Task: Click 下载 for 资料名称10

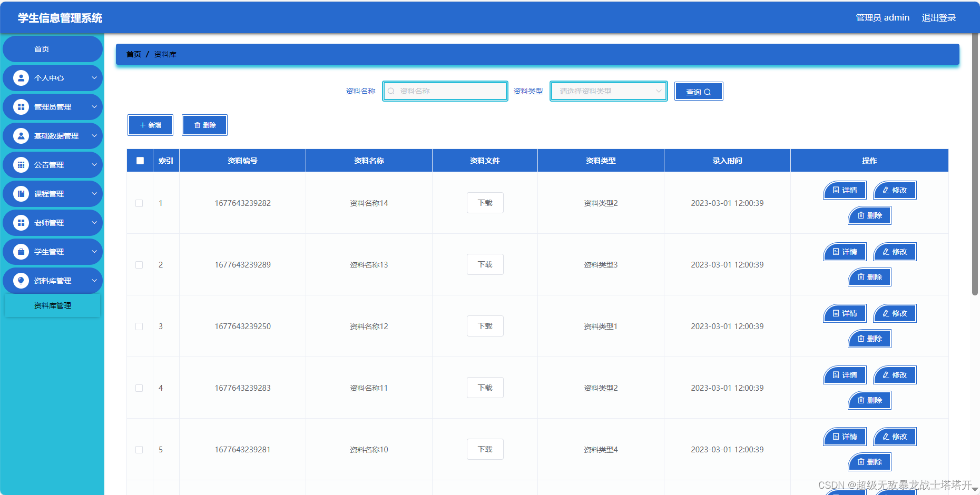Action: 485,449
